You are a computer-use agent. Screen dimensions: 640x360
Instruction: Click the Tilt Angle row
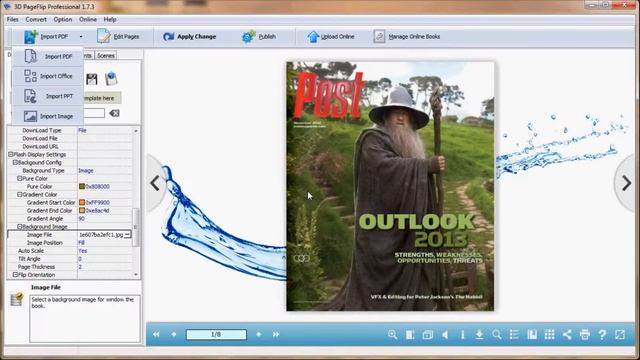[69, 259]
